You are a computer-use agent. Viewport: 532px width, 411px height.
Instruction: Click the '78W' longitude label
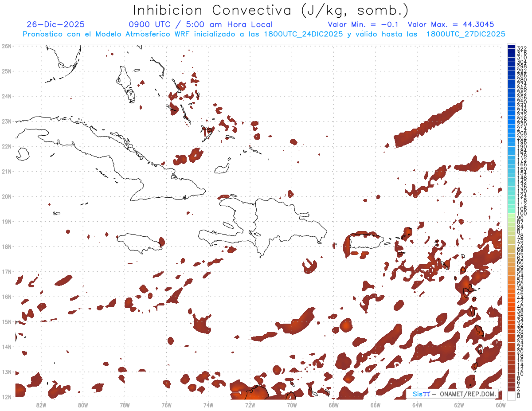[125, 404]
